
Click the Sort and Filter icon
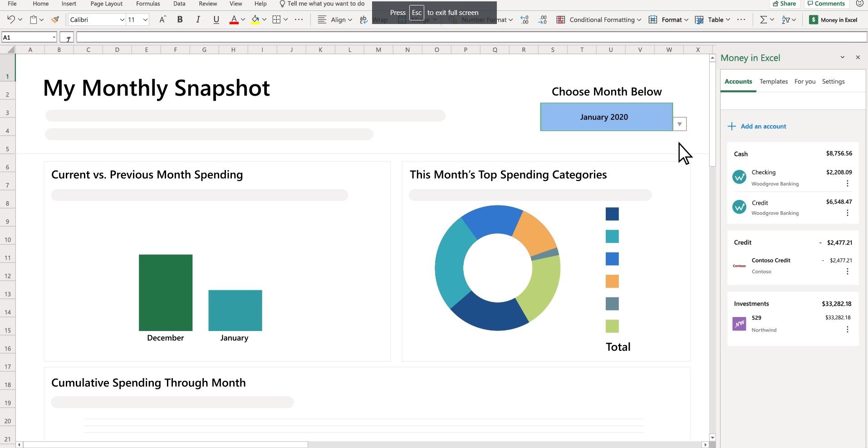786,19
